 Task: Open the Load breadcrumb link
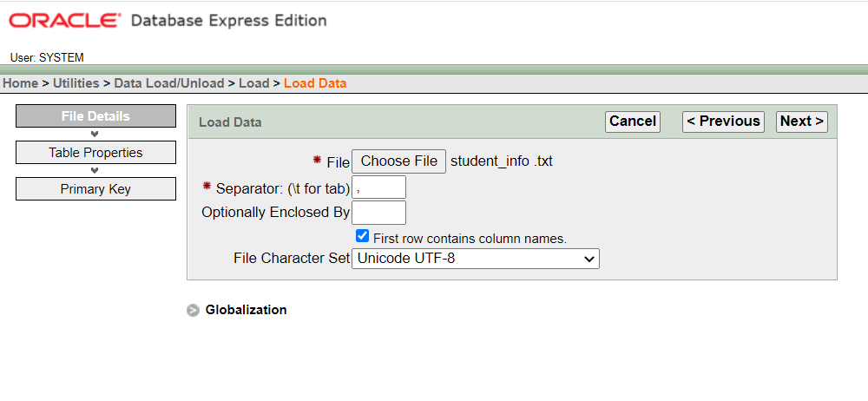(x=253, y=83)
